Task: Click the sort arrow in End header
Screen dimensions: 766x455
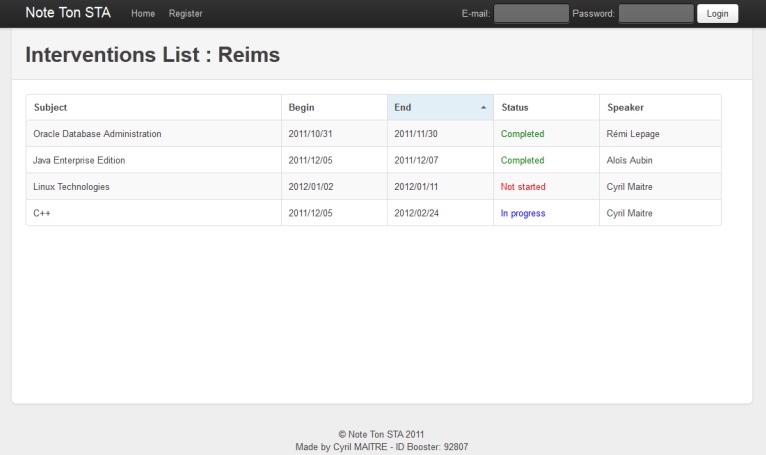Action: (483, 108)
